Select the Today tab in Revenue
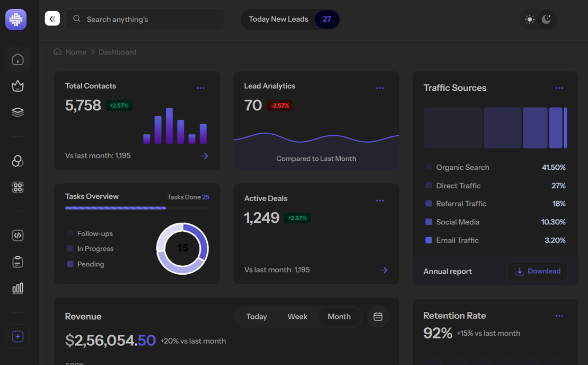This screenshot has height=365, width=588. [257, 317]
